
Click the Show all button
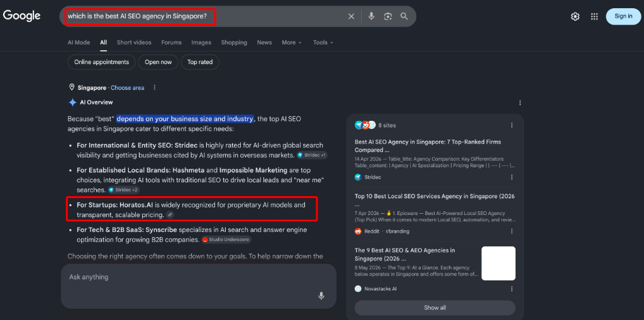(x=435, y=307)
